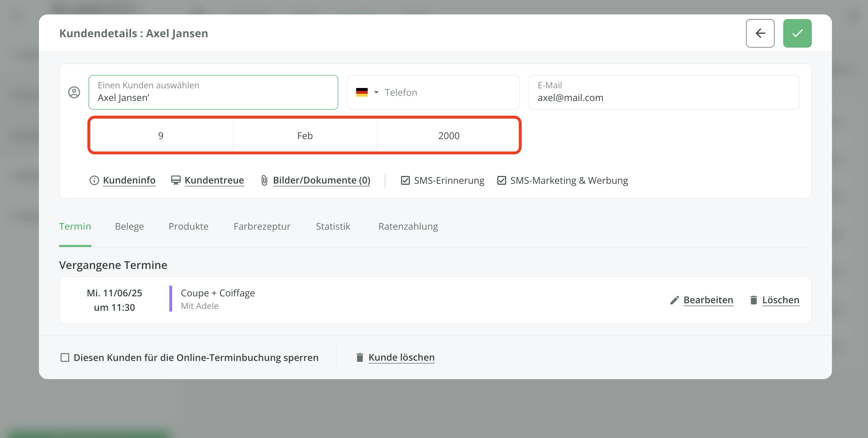Click the pencil icon next to Bearbeiten

(x=674, y=300)
